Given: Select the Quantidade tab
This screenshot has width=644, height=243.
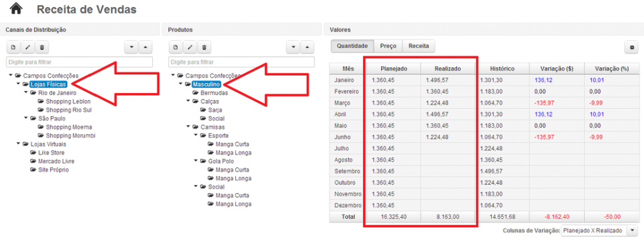Looking at the screenshot, I should click(352, 46).
